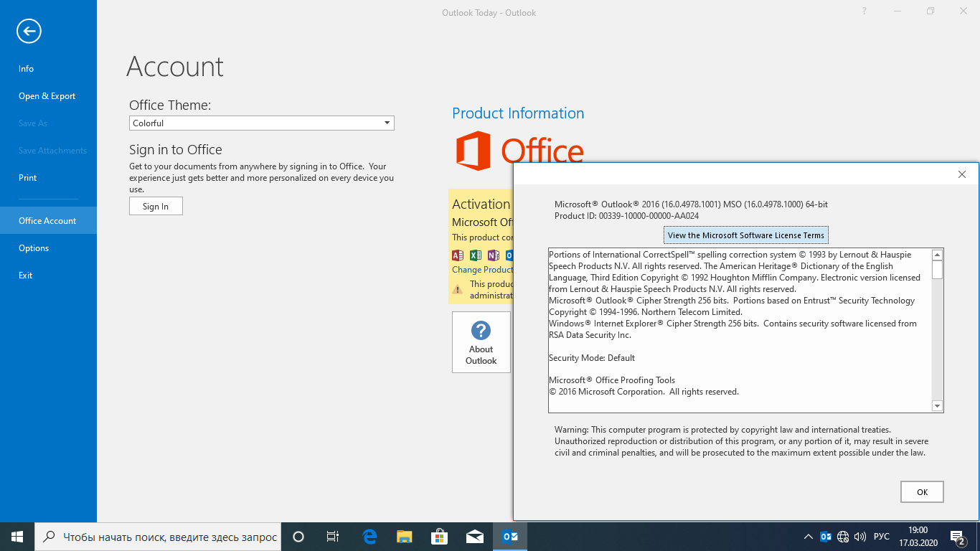Screen dimensions: 980x551
Task: Select Print in the backstage sidebar
Action: click(48, 178)
